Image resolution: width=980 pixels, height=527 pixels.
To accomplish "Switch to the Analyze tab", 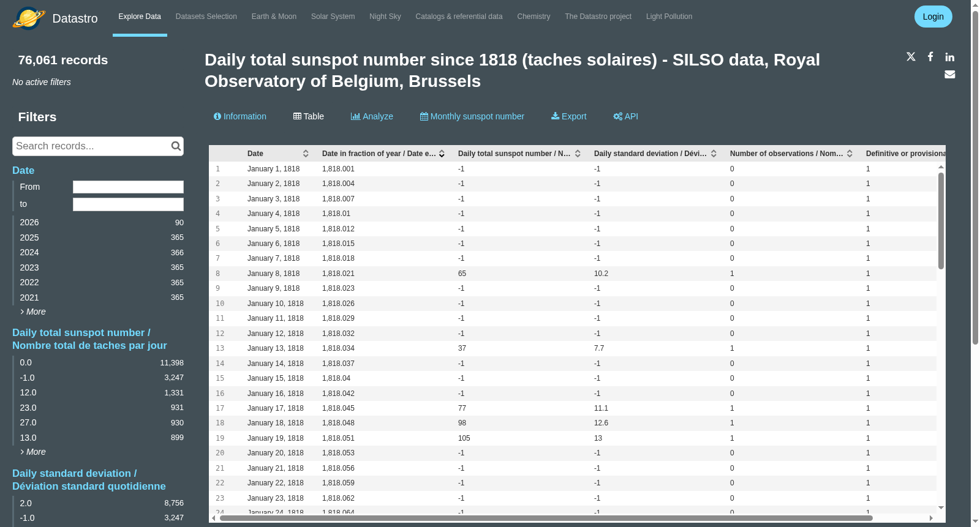I will coord(372,116).
